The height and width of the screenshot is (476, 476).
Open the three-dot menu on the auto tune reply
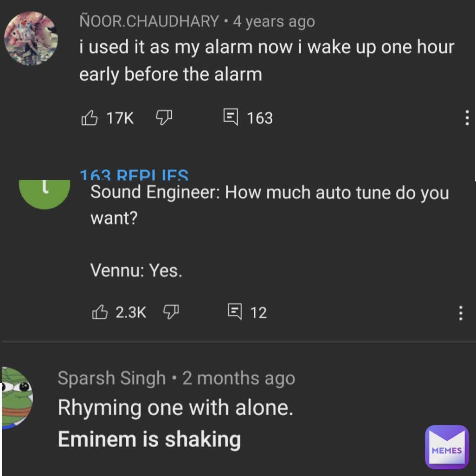point(461,313)
